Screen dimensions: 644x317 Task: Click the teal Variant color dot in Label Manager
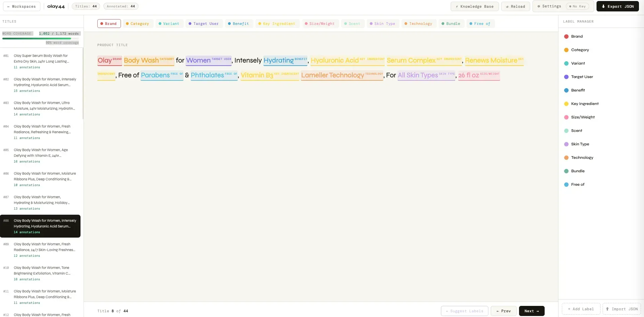566,63
